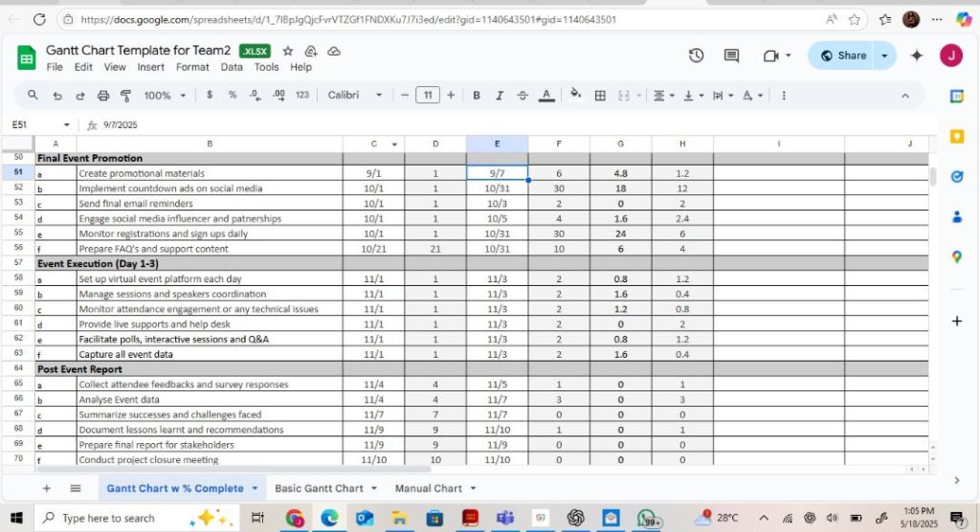Open the fill color picker

pyautogui.click(x=575, y=96)
